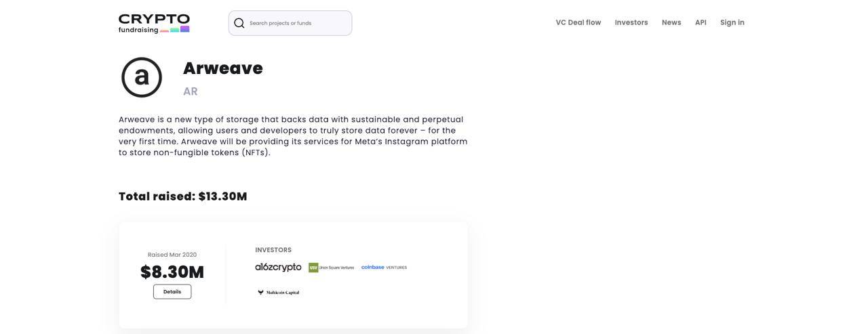Open the Coinbase Ventures logo

tap(384, 268)
